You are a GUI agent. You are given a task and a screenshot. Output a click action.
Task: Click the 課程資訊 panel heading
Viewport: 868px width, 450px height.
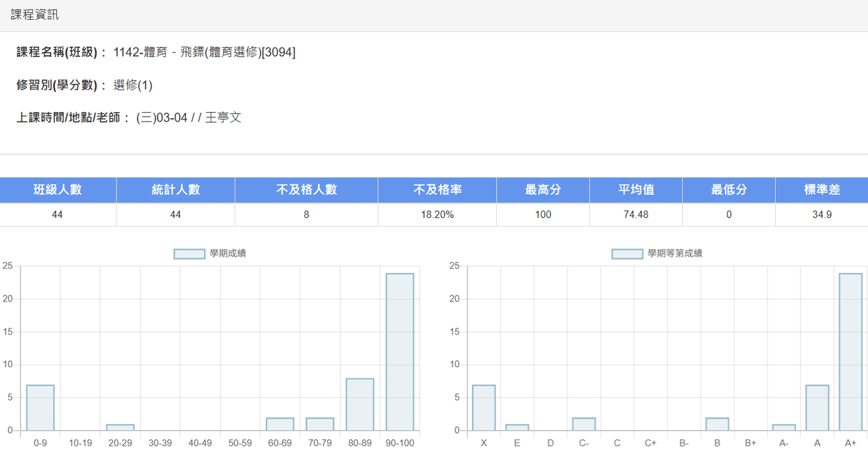[35, 14]
